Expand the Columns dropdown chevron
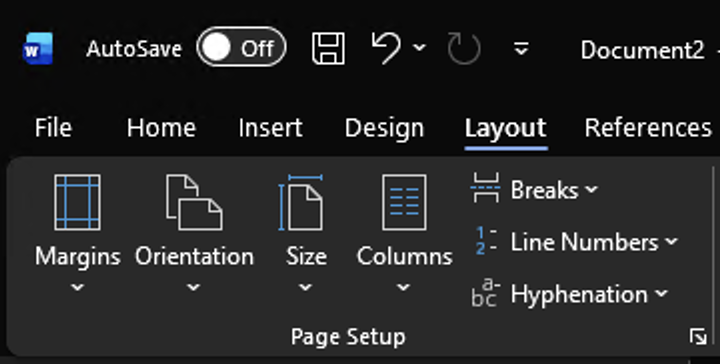This screenshot has height=364, width=720. pyautogui.click(x=403, y=288)
